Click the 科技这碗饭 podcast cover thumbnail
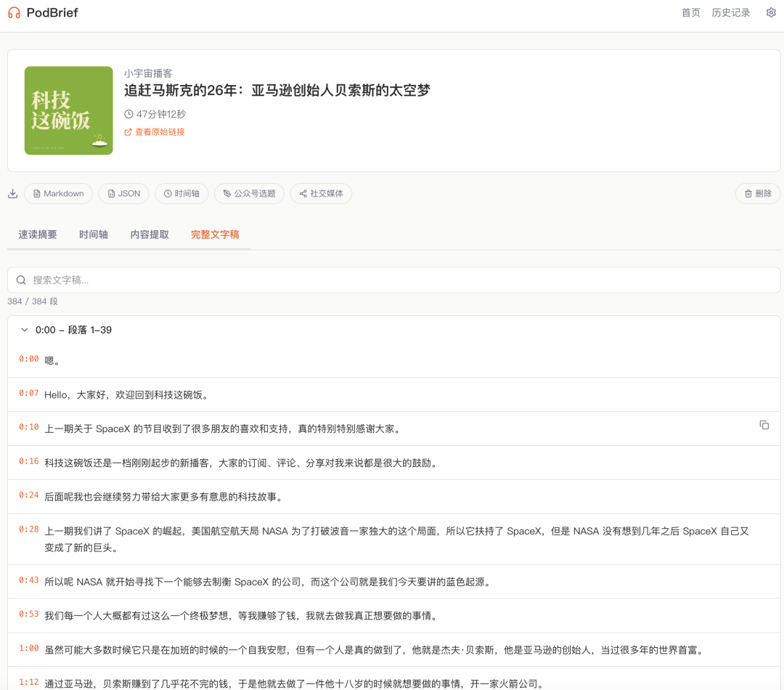The width and height of the screenshot is (784, 690). tap(68, 110)
